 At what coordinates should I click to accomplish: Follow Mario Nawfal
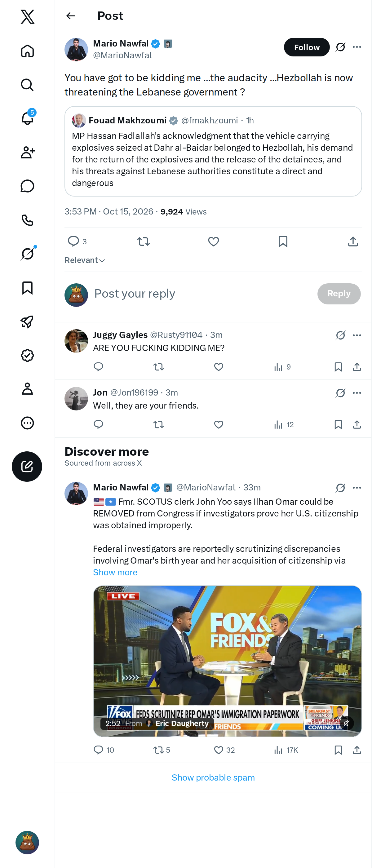coord(307,47)
